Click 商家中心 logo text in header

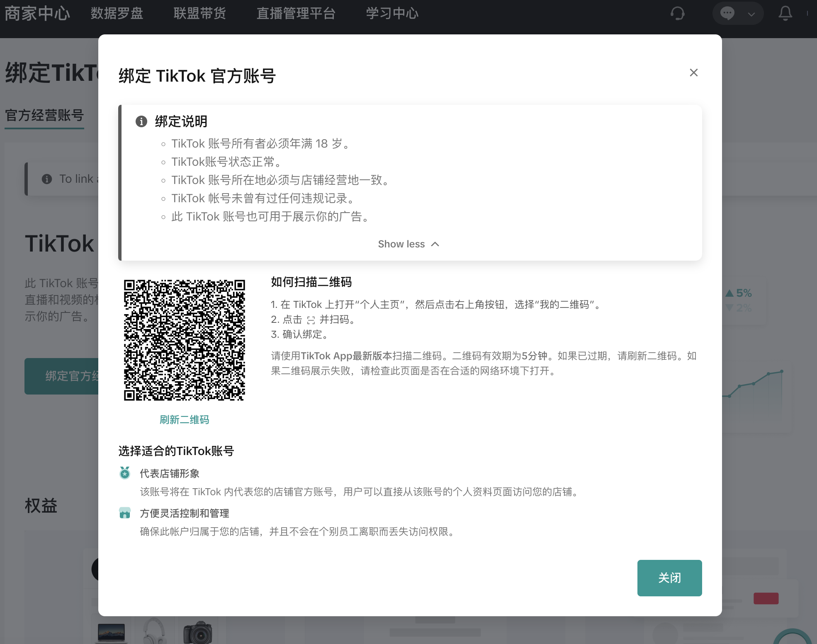(37, 13)
